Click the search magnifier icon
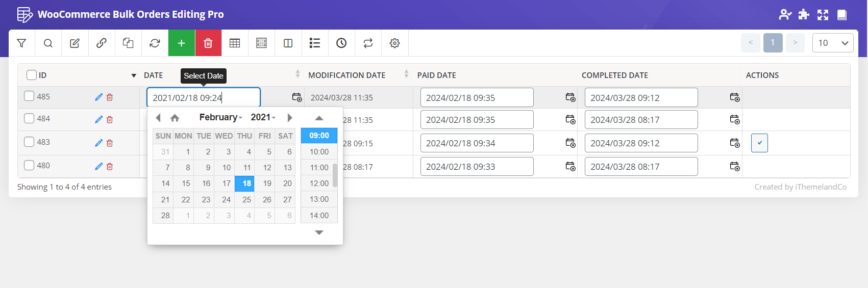868x288 pixels. click(x=48, y=43)
